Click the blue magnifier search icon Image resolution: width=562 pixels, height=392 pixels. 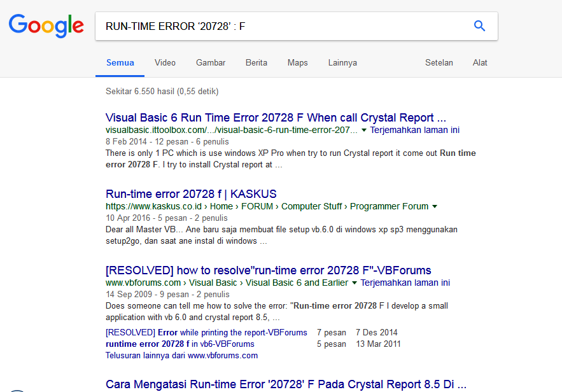(x=479, y=26)
